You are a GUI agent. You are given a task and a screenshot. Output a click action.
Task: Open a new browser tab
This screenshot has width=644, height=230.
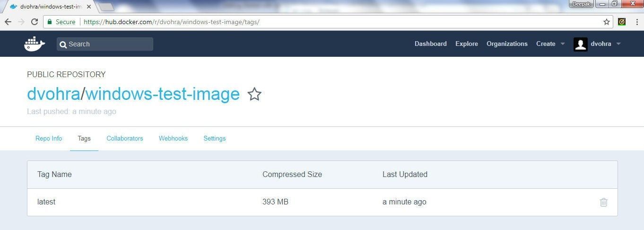(106, 7)
